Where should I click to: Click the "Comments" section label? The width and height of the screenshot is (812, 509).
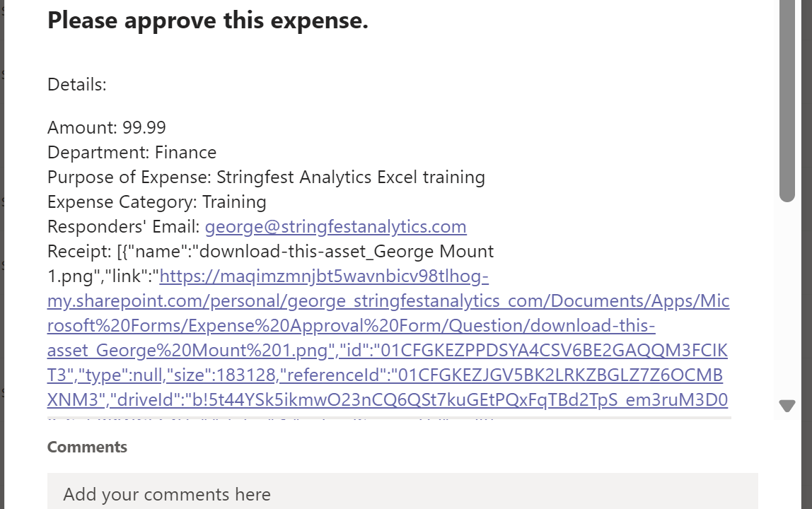pyautogui.click(x=87, y=447)
